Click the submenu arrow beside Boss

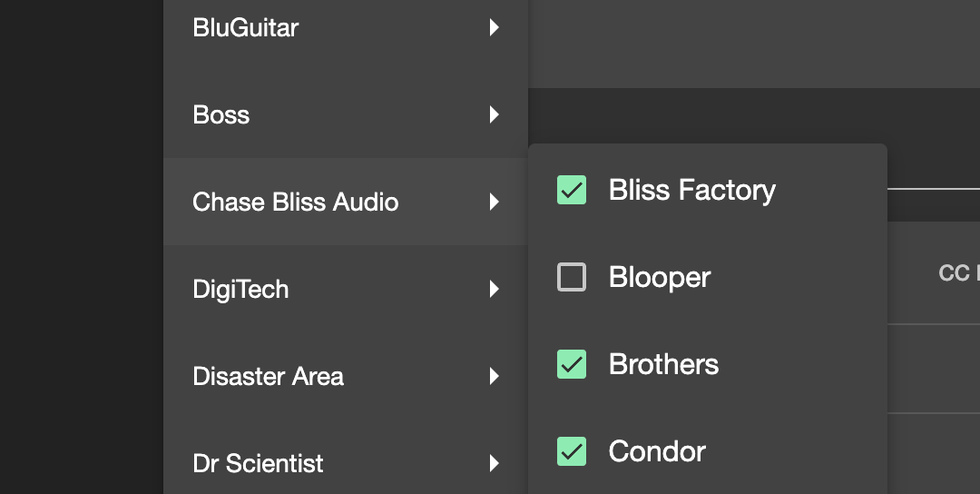pyautogui.click(x=495, y=115)
